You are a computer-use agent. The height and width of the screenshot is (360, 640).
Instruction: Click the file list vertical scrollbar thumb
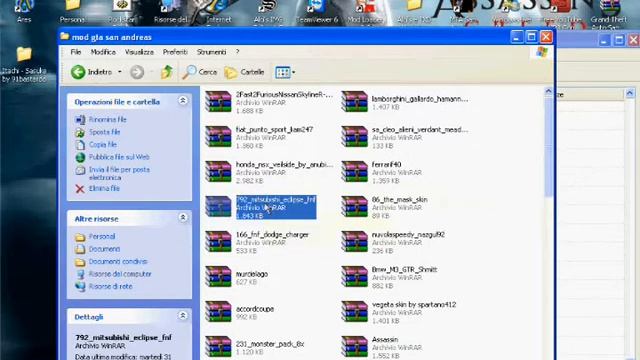click(x=549, y=146)
